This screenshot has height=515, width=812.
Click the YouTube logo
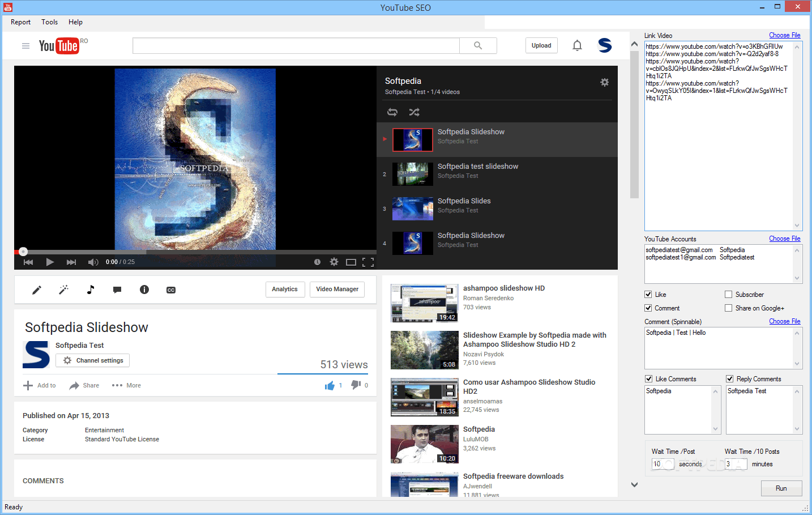click(x=59, y=46)
